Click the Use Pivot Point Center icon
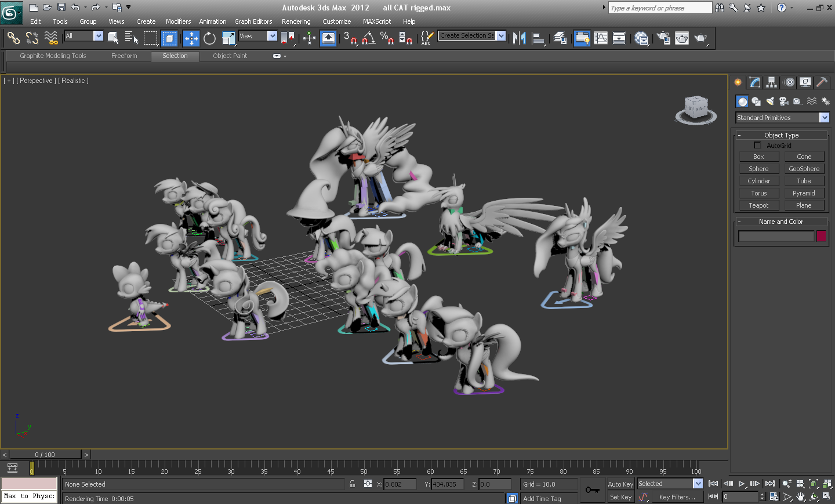This screenshot has width=835, height=504. [288, 38]
